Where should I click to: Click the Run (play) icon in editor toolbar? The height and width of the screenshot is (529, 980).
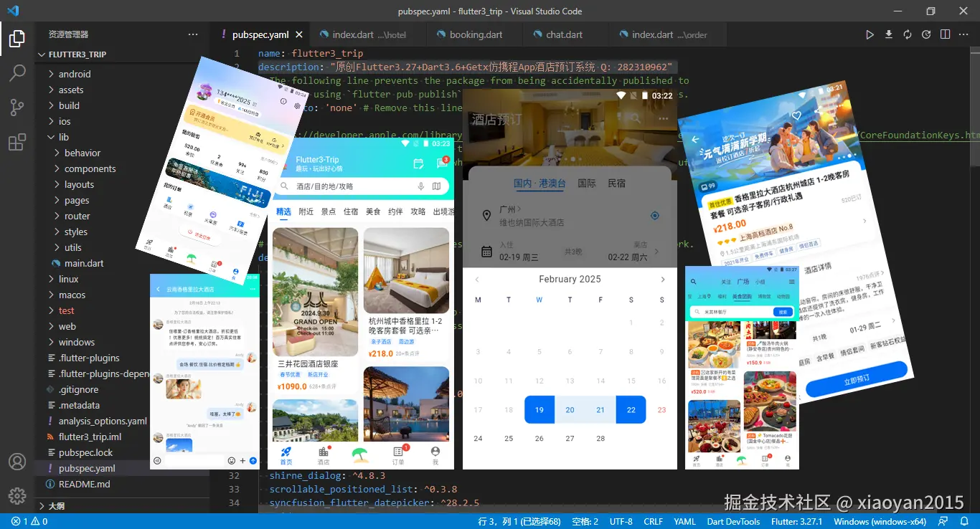[870, 34]
